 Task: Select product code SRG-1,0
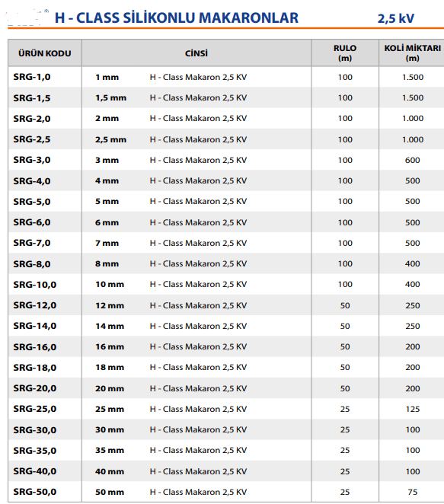pyautogui.click(x=32, y=77)
